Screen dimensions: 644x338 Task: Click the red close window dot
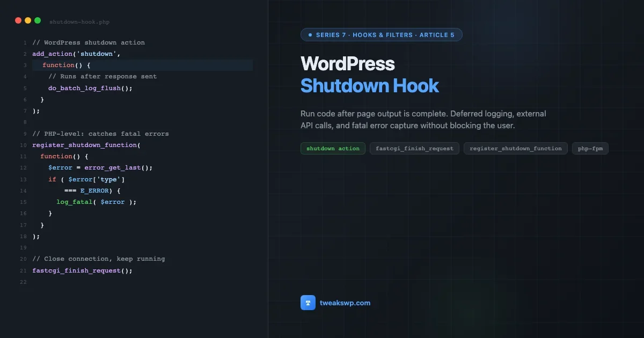pos(18,20)
